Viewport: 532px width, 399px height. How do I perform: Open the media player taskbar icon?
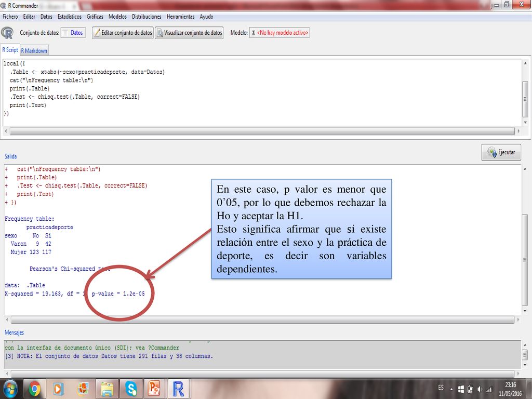[x=58, y=389]
